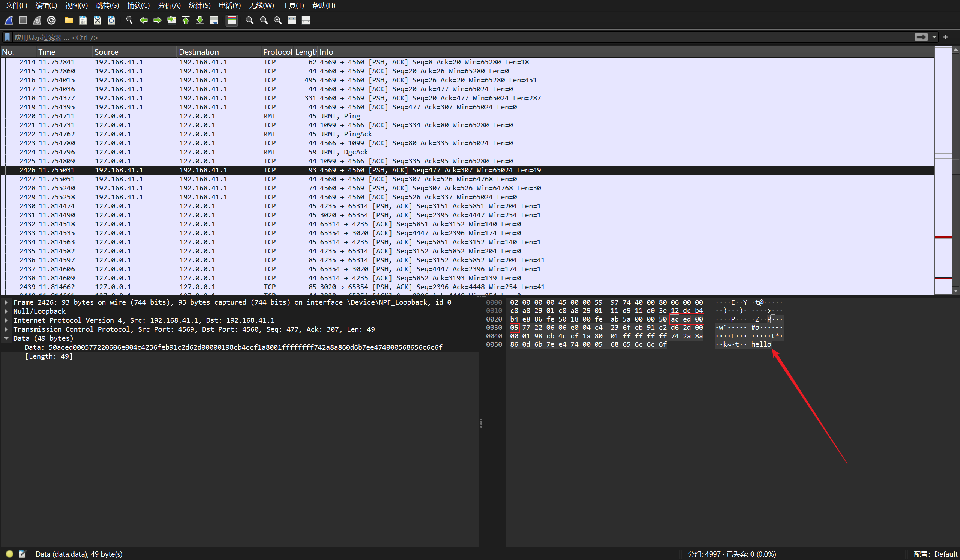Sort packets by Time column
Screen dimensions: 960x560
click(64, 52)
